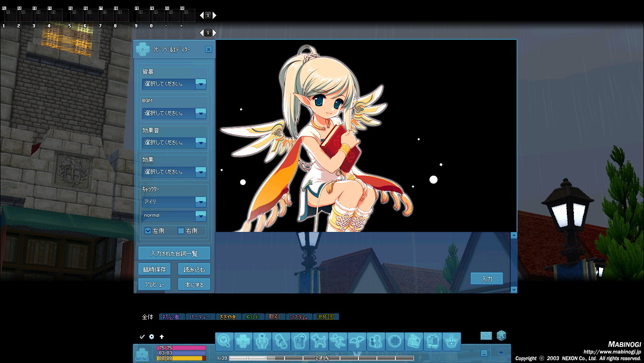Click the hexagonal A badge icon
The width and height of the screenshot is (644, 363).
[501, 336]
